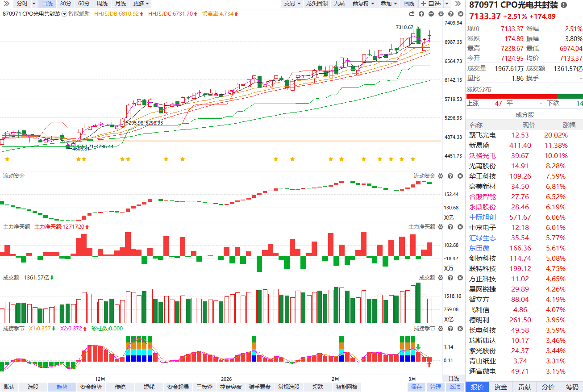This screenshot has height=392, width=583.
Task: Close the 捕捞季节 indicator panel
Action: click(x=459, y=329)
